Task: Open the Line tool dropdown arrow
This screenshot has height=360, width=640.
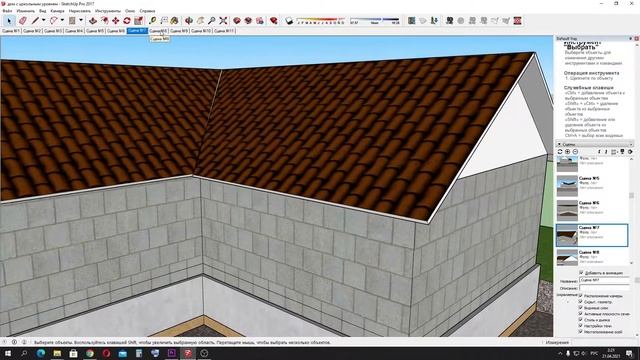Action: pos(43,20)
